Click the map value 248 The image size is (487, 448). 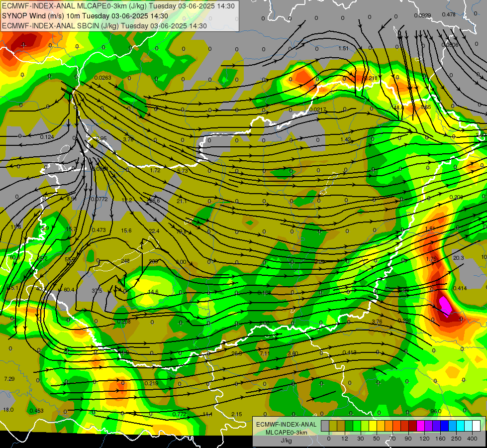[125, 261]
